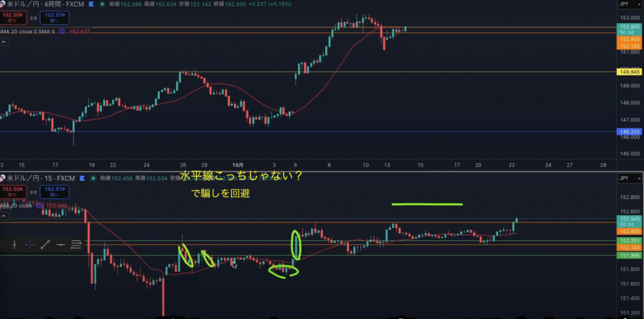Click the yellow text 水平線こっちじゃない?

click(241, 177)
